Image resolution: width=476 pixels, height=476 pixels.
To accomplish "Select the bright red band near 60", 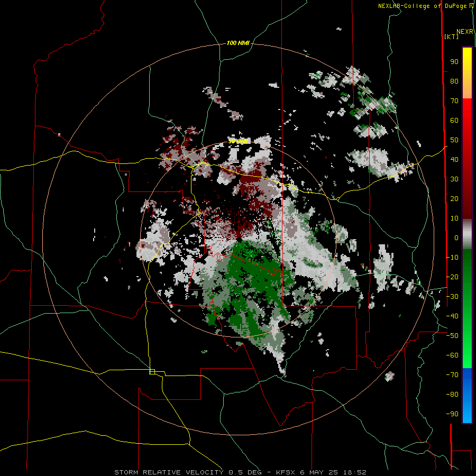I will pos(467,117).
